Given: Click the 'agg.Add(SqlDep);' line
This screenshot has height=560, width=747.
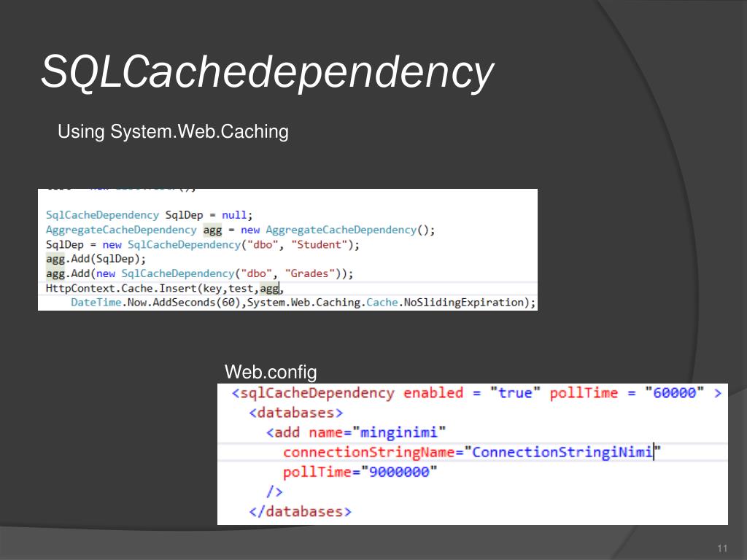Looking at the screenshot, I should click(x=96, y=259).
